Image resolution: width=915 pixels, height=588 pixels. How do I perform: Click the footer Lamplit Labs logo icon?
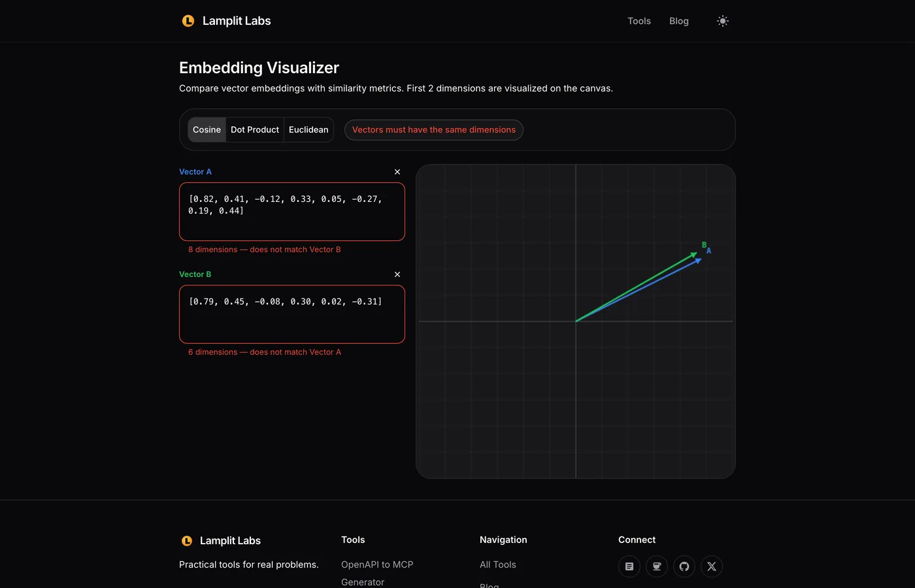tap(187, 541)
